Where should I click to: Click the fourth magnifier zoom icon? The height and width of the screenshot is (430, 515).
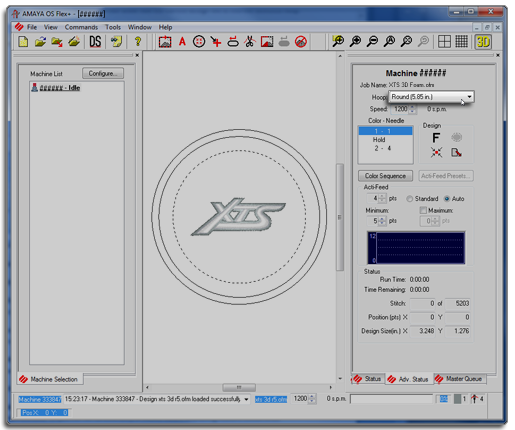[x=389, y=41]
